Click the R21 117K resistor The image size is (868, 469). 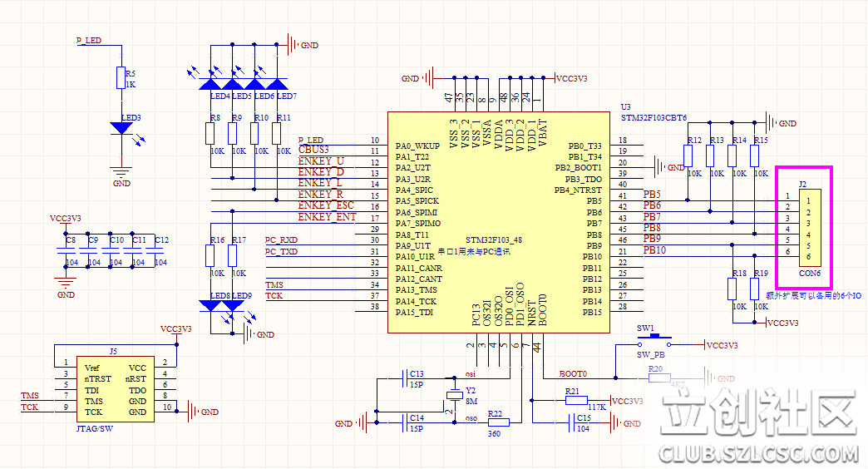coord(576,400)
